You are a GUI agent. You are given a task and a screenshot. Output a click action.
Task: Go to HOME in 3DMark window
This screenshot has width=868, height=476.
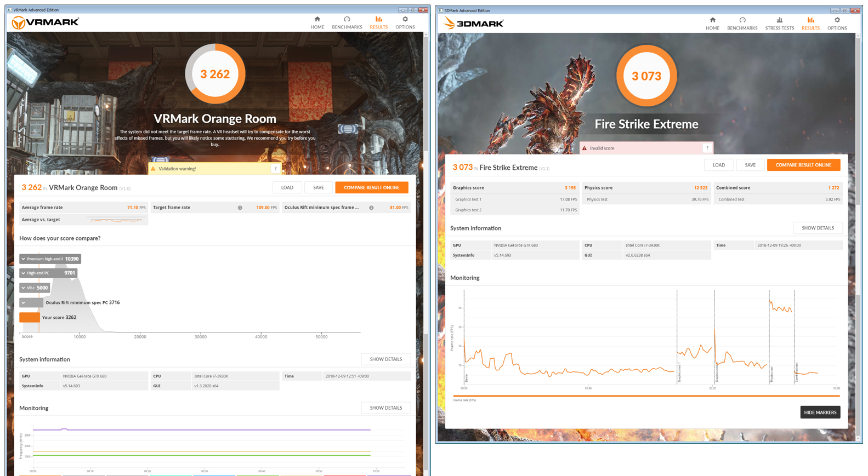click(x=713, y=24)
